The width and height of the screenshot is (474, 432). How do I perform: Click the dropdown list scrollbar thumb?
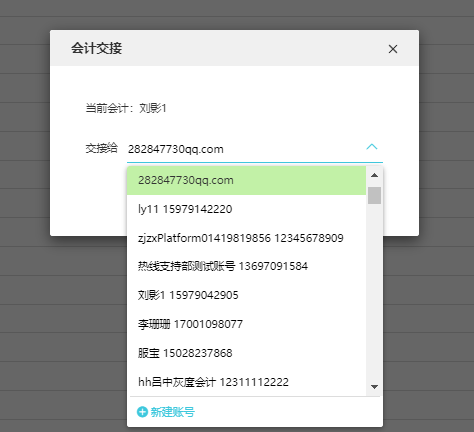pyautogui.click(x=374, y=195)
